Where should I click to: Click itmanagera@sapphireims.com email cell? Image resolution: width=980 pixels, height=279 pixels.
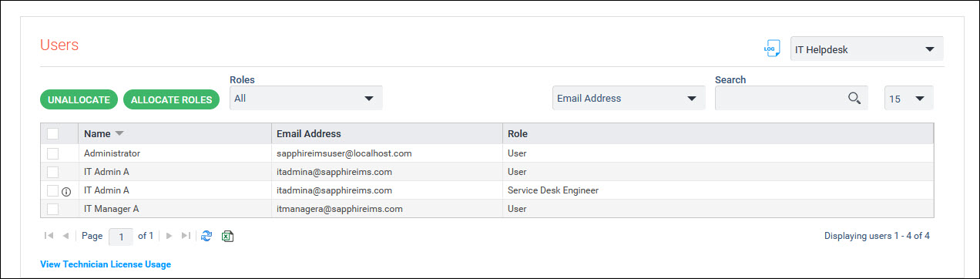coord(387,209)
